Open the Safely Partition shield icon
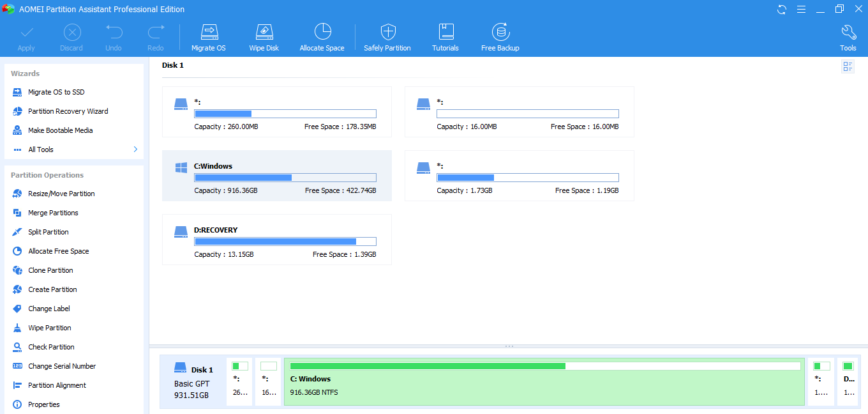The width and height of the screenshot is (868, 414). [x=387, y=33]
